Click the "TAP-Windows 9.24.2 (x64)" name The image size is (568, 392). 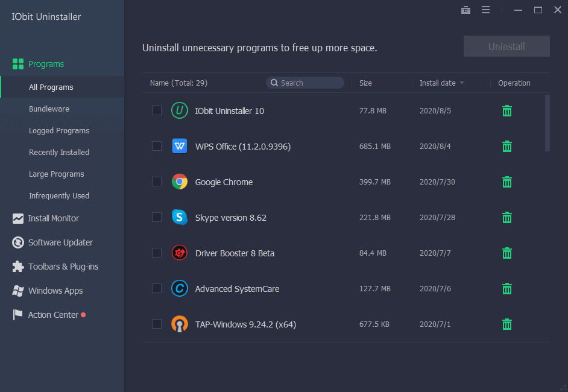click(x=245, y=324)
